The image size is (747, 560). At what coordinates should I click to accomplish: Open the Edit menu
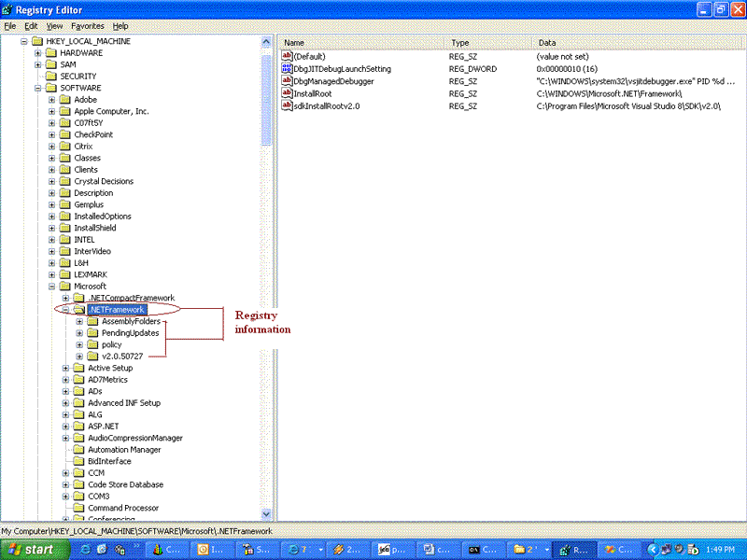[31, 26]
